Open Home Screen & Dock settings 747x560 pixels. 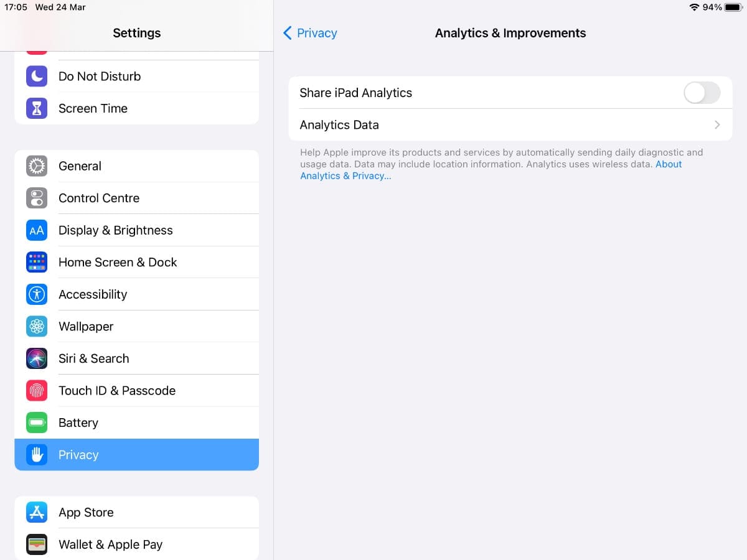coord(136,263)
